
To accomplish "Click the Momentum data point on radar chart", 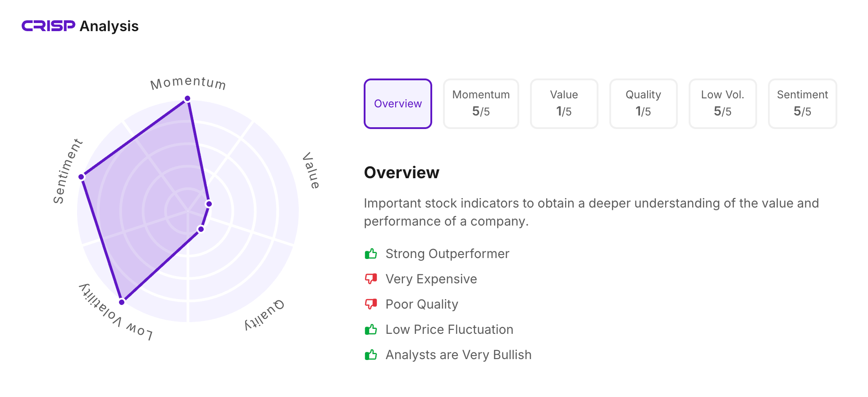I will [x=187, y=98].
